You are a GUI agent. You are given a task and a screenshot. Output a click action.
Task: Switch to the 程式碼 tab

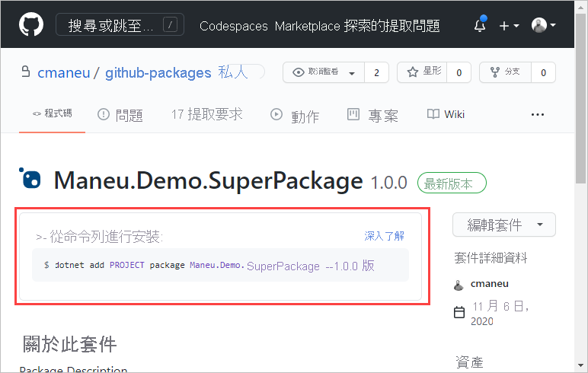(x=52, y=113)
